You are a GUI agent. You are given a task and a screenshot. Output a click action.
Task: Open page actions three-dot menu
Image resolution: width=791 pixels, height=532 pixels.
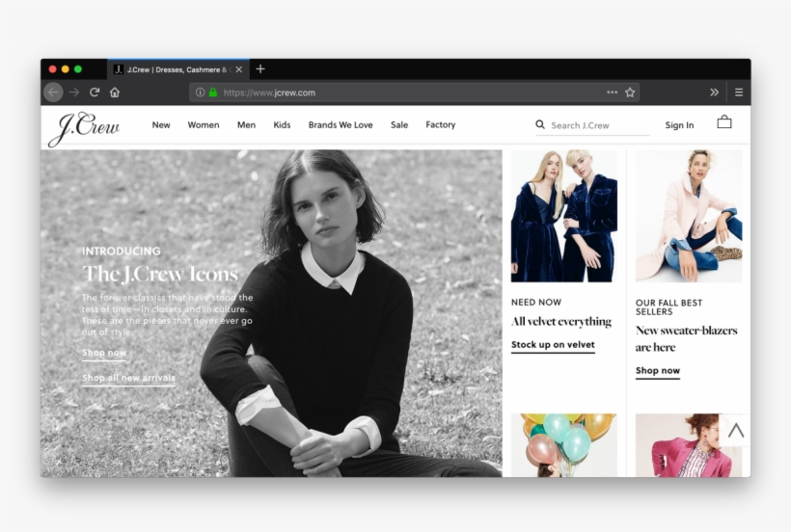[x=612, y=93]
